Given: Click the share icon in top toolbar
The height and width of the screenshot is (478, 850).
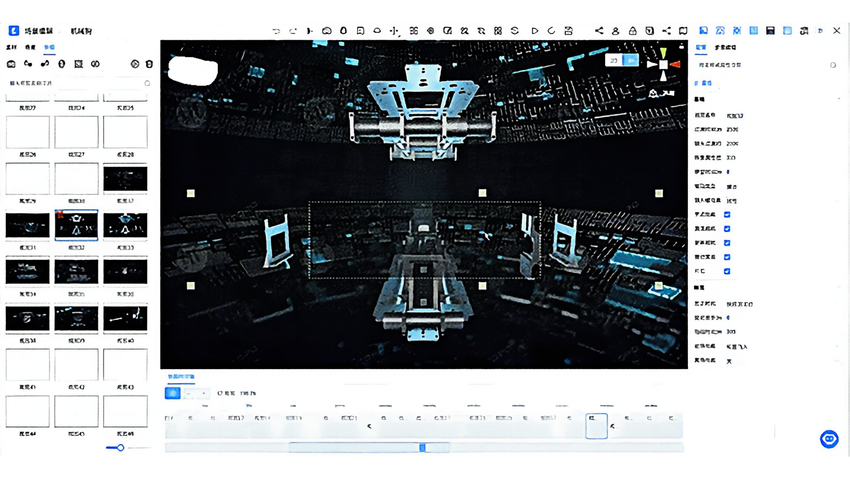Looking at the screenshot, I should click(599, 31).
